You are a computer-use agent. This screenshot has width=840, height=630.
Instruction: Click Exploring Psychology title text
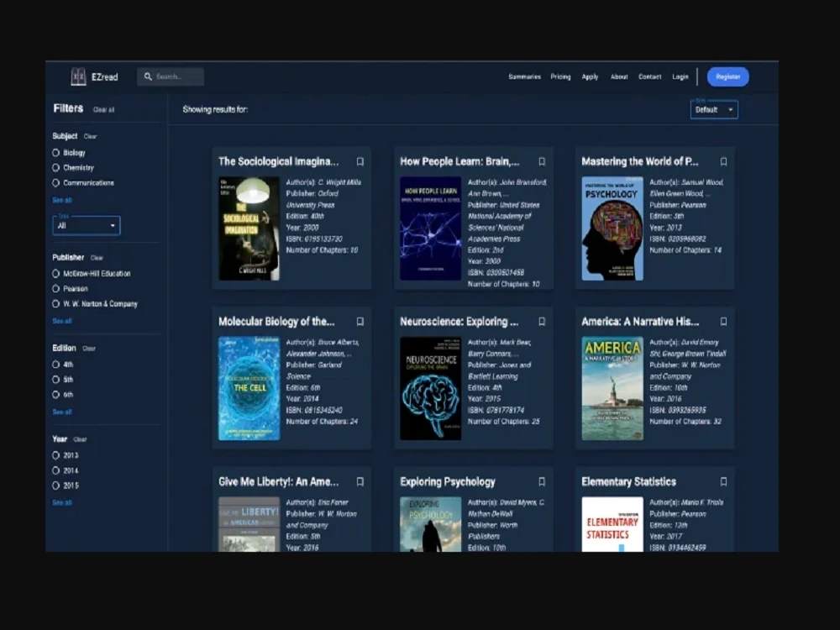click(x=448, y=481)
